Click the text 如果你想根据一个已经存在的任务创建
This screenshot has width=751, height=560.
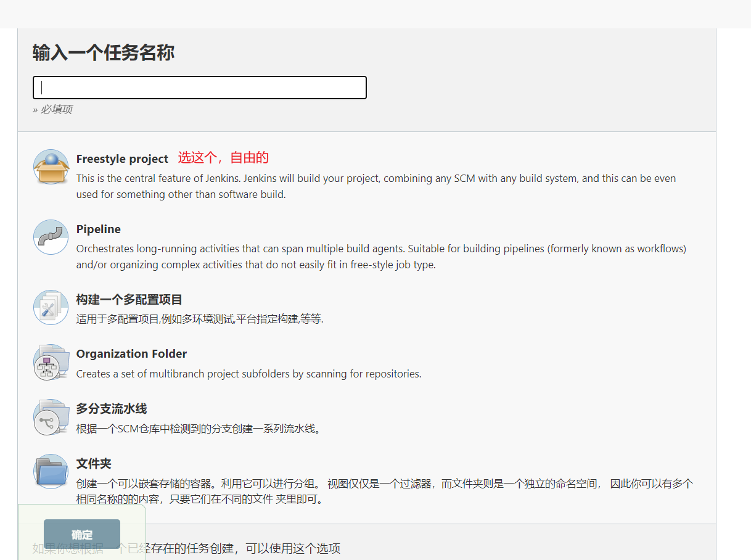pos(186,548)
